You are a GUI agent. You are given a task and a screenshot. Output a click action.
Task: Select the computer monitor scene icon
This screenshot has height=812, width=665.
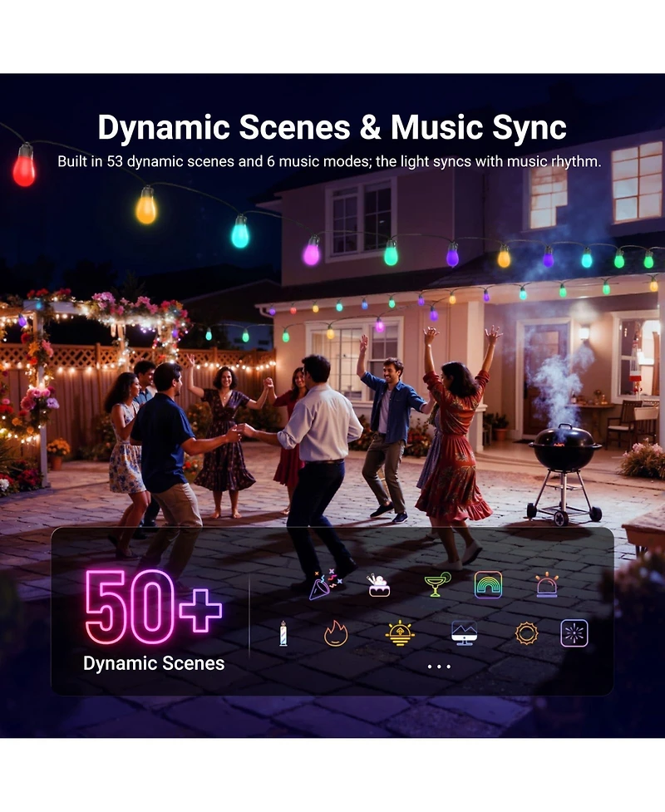coord(464,632)
